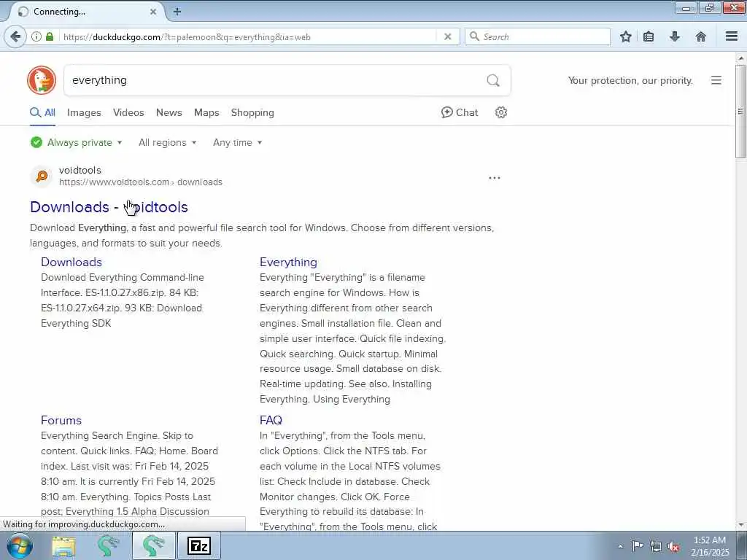Click Your protection, our priority text
This screenshot has width=747, height=560.
[630, 80]
